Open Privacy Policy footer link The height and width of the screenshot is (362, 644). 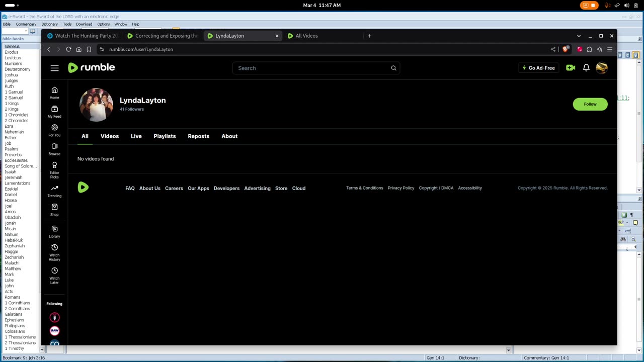401,188
